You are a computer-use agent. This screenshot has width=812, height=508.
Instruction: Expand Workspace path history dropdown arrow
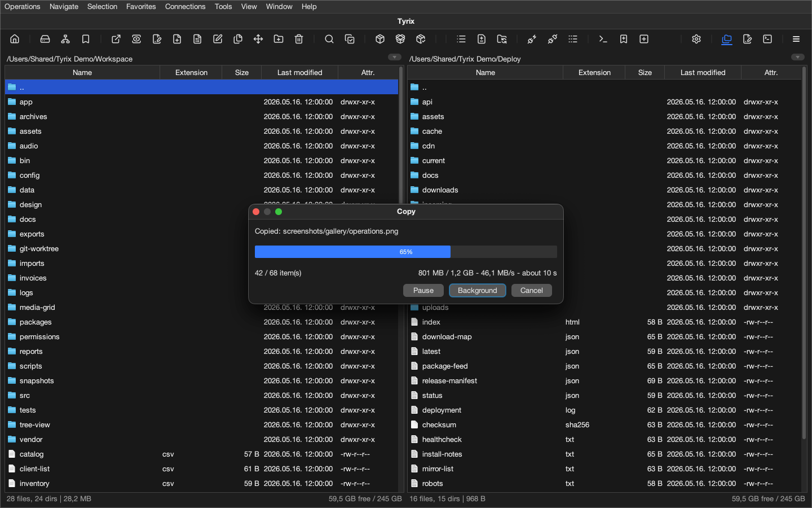pyautogui.click(x=395, y=57)
